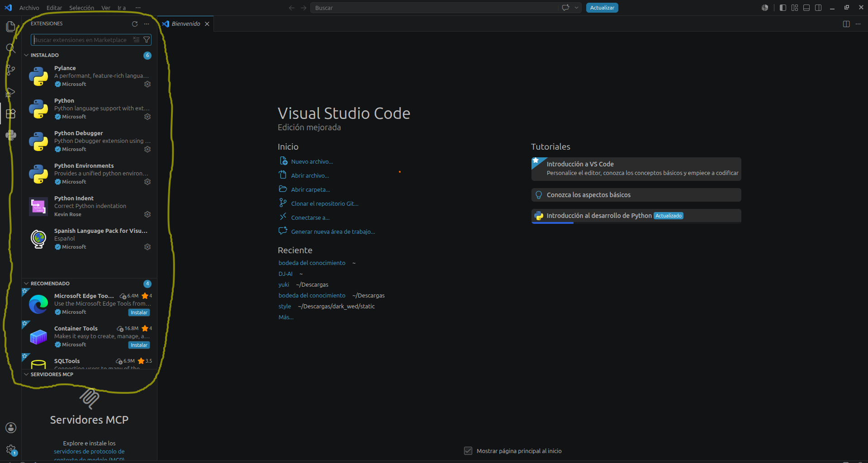Click Generar nueva área de trabajo link
The image size is (868, 463).
coord(333,231)
